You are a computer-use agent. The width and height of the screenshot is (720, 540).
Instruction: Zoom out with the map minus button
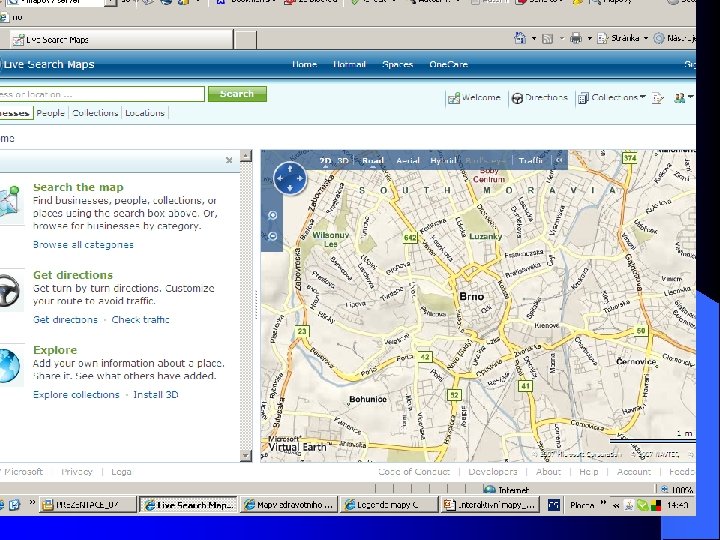coord(272,236)
